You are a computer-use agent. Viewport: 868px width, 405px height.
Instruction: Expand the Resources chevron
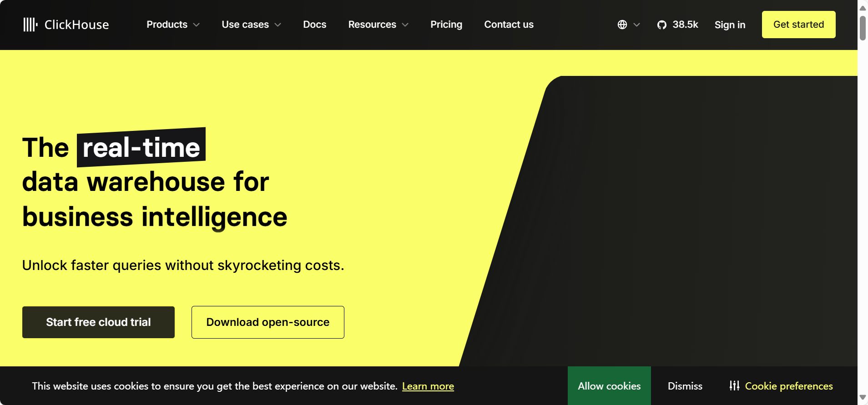click(405, 25)
